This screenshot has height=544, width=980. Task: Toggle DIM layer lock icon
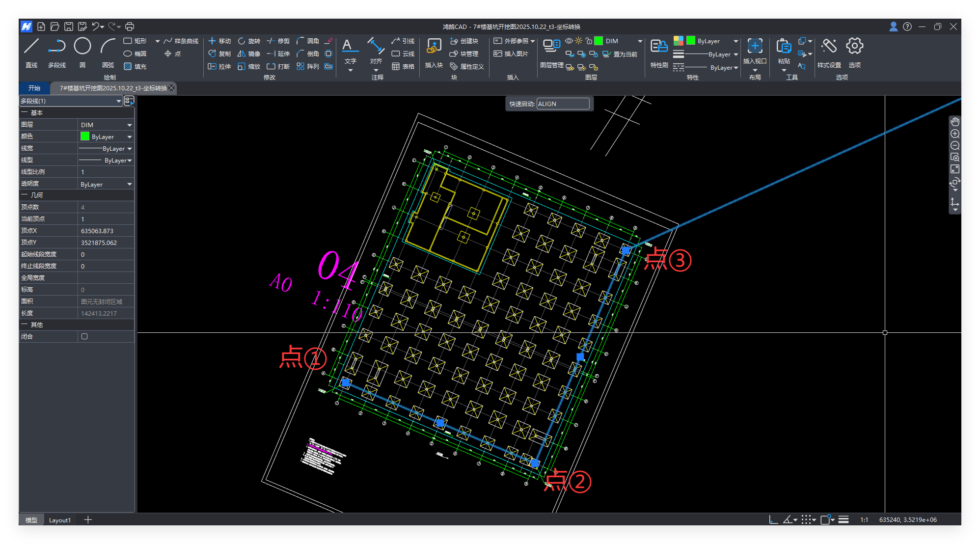click(589, 41)
